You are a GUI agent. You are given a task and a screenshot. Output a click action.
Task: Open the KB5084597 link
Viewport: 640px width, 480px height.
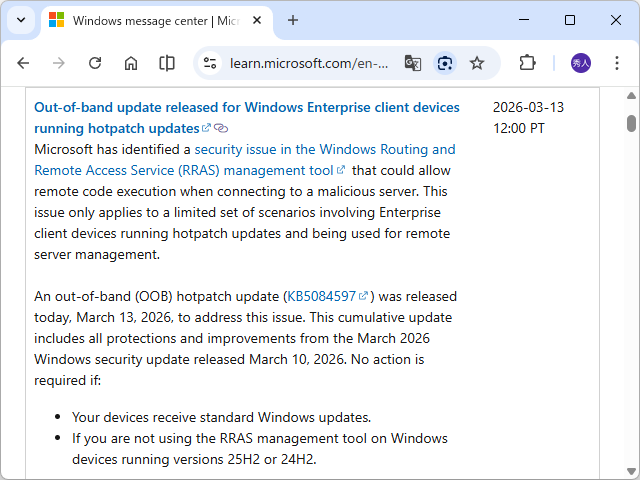coord(321,296)
